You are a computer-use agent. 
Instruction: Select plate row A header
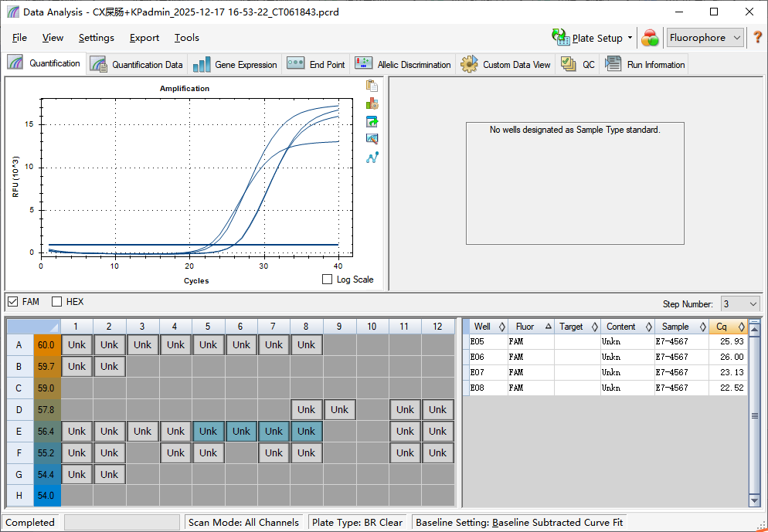pos(19,344)
